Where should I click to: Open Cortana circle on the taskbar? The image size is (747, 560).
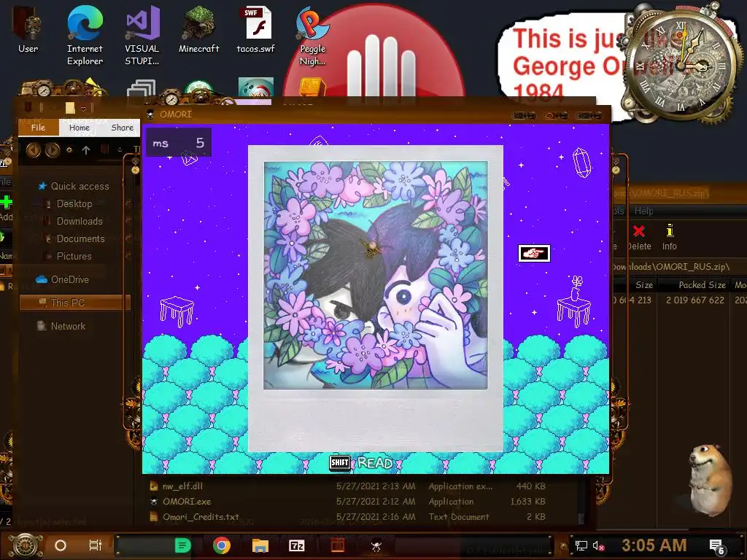point(61,545)
